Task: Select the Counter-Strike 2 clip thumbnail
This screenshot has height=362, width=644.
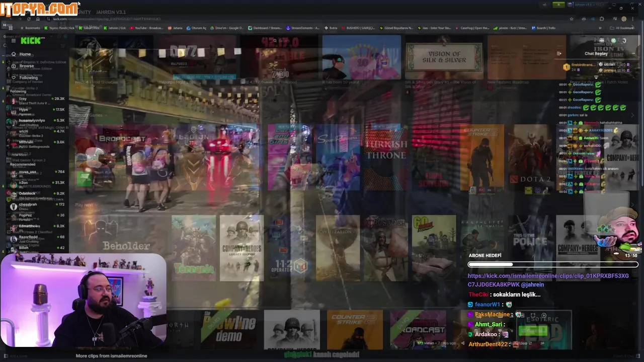Action: [x=355, y=330]
